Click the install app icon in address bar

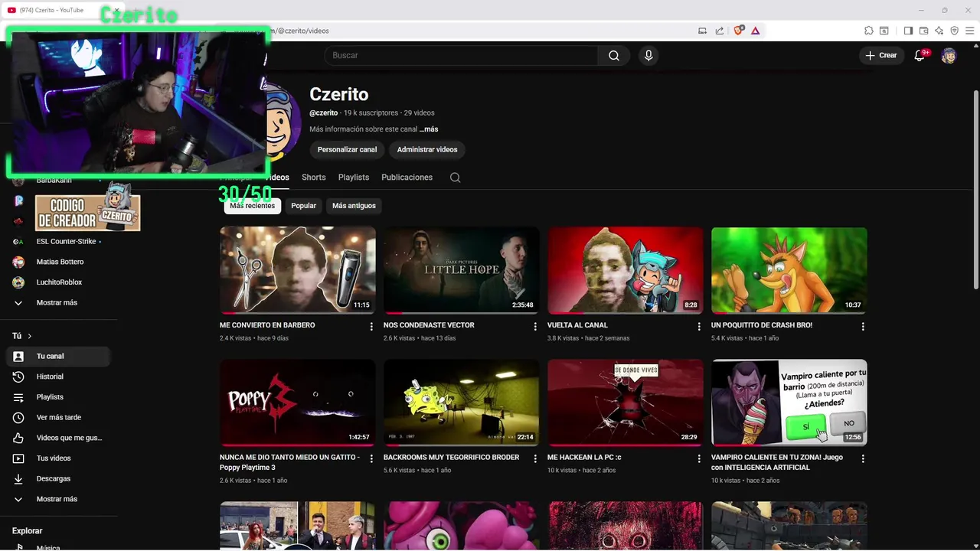tap(702, 31)
